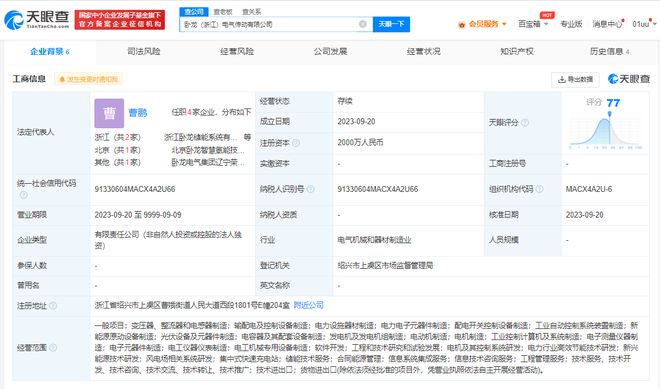Click the 2023-09-20 至 9999-09-09 business term

[x=138, y=215]
